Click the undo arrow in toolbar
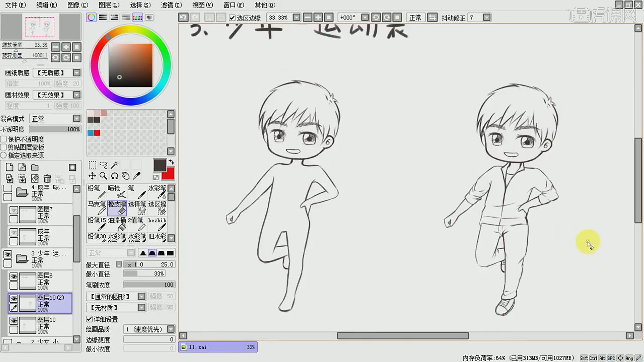 point(183,17)
